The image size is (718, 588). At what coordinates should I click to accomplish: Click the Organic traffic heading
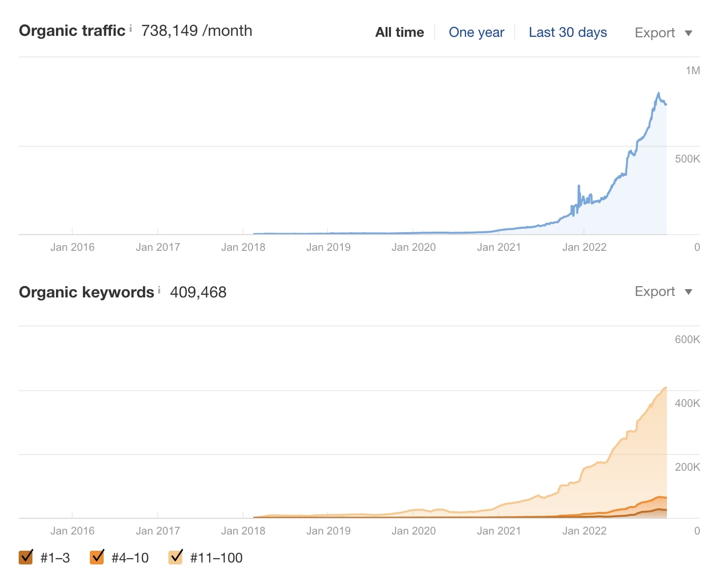click(72, 30)
